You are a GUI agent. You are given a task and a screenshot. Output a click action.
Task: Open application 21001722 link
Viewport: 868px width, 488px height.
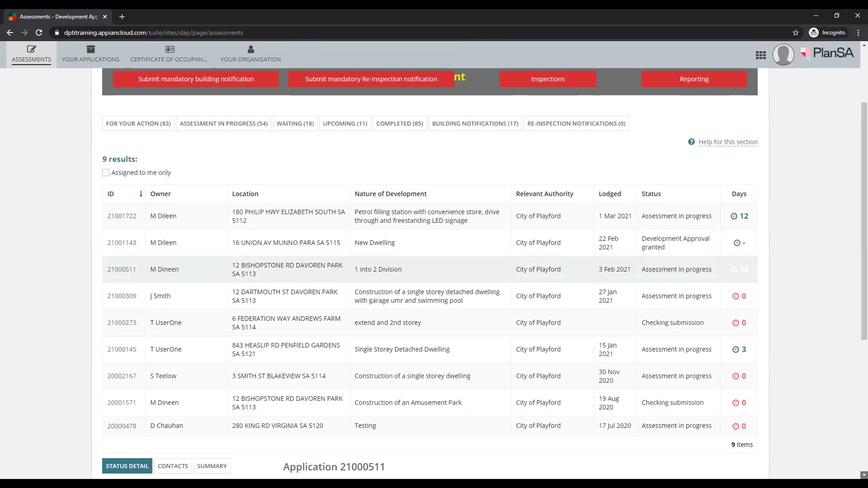pos(122,216)
